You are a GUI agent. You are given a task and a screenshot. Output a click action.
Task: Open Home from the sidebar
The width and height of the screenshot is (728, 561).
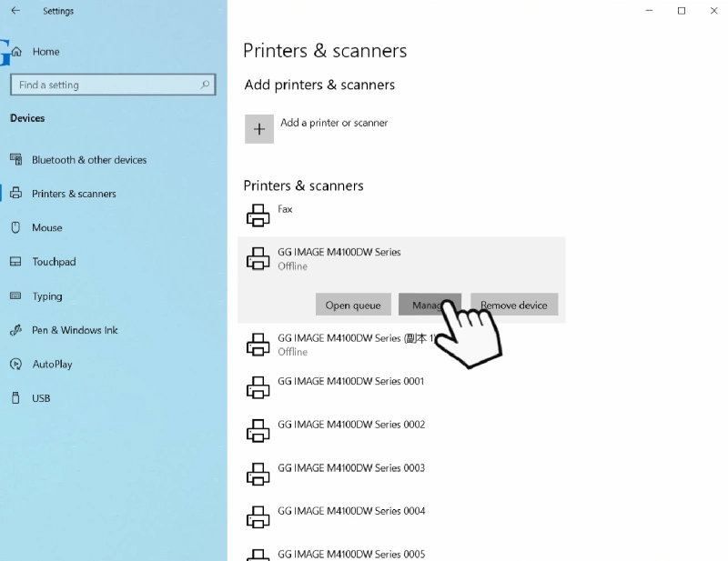45,52
